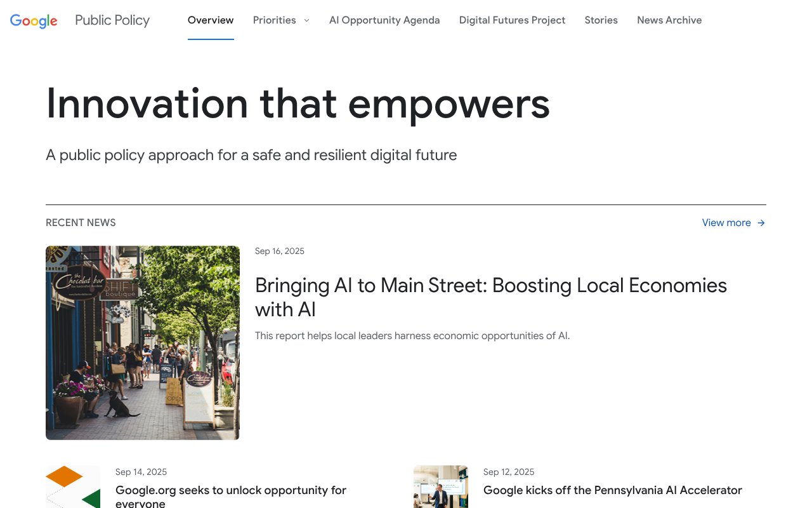Click the View more link
The width and height of the screenshot is (812, 508).
click(726, 223)
